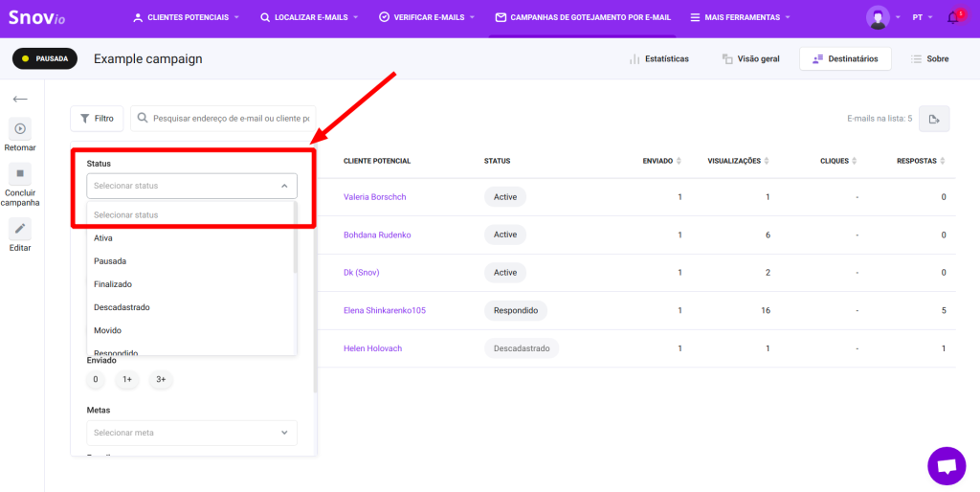The image size is (980, 492).
Task: Open the Verificar E-mails menu
Action: (x=427, y=17)
